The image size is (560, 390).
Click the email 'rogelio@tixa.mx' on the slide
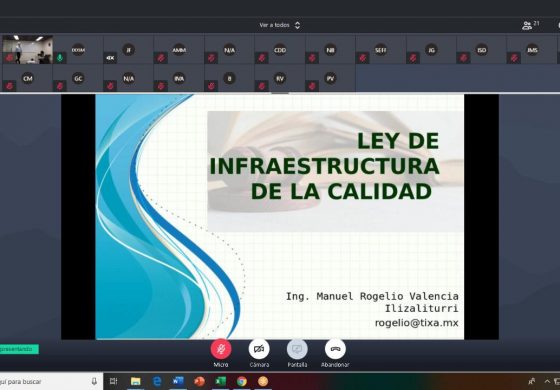[416, 323]
